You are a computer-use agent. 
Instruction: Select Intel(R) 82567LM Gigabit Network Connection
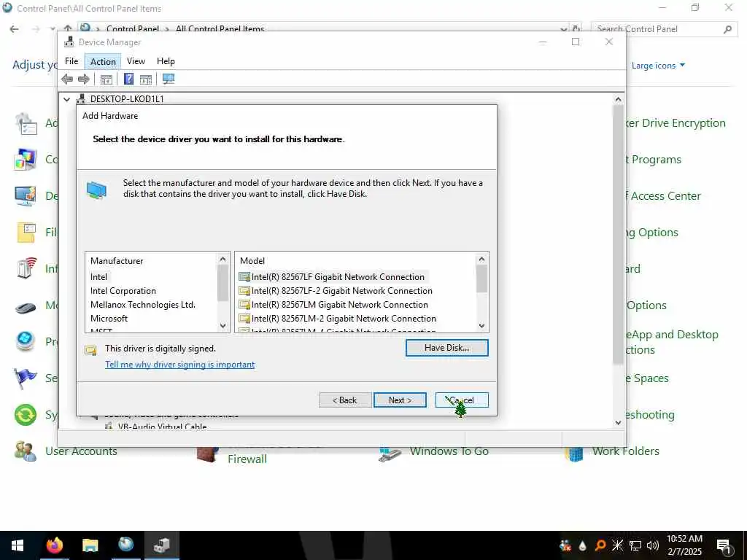coord(334,305)
